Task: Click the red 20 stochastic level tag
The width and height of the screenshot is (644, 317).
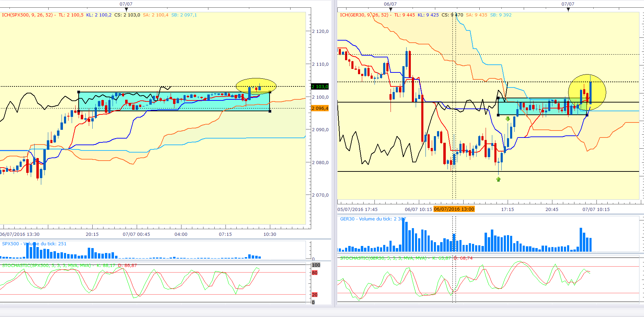Action: (315, 295)
